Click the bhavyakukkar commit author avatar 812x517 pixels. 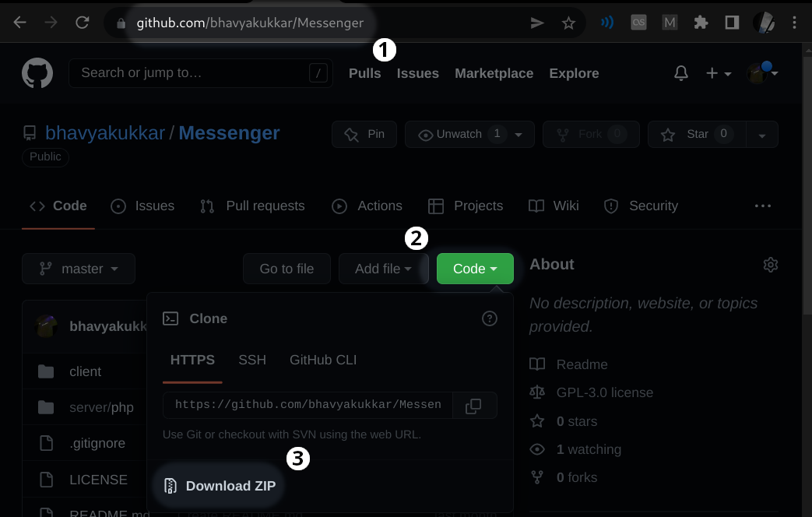46,325
